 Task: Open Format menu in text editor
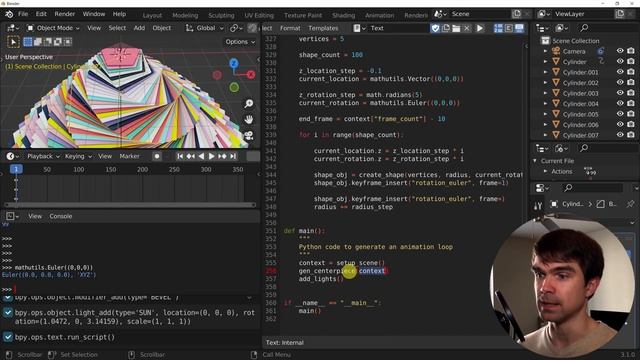point(290,28)
